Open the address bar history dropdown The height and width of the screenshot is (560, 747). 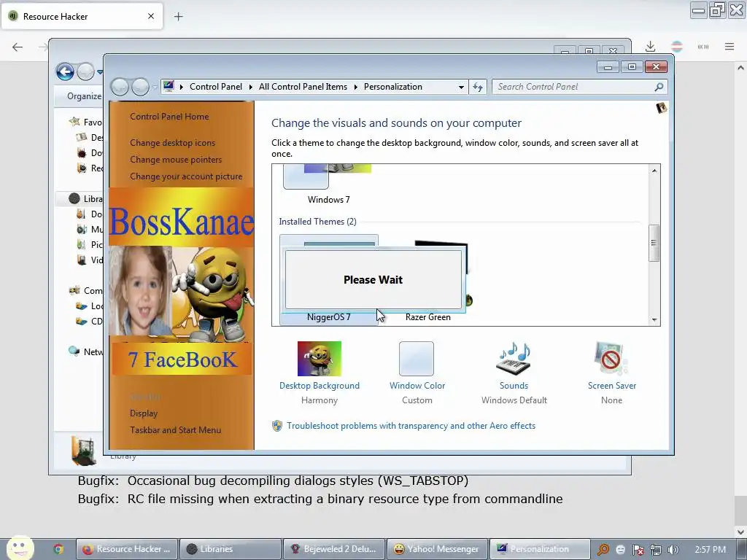[x=461, y=87]
